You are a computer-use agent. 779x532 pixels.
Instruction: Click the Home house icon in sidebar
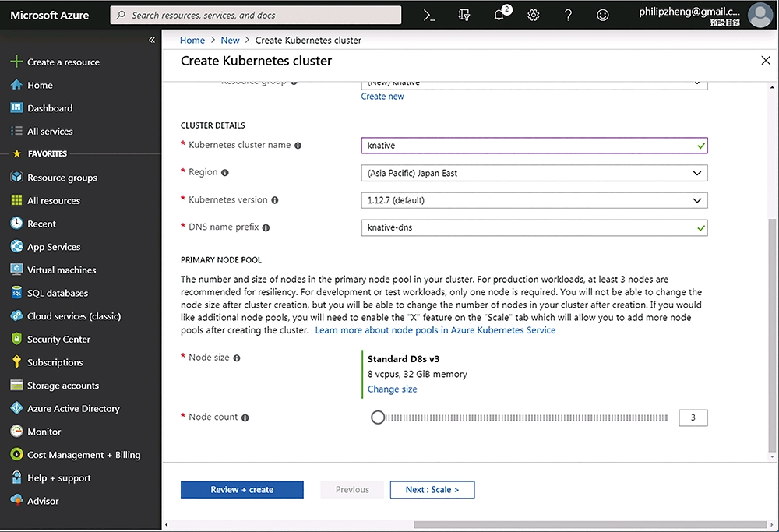[x=16, y=85]
